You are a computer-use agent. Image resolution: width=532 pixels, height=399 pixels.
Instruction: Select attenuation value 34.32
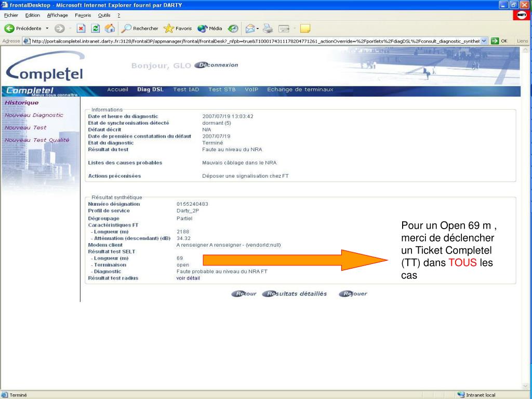[183, 238]
